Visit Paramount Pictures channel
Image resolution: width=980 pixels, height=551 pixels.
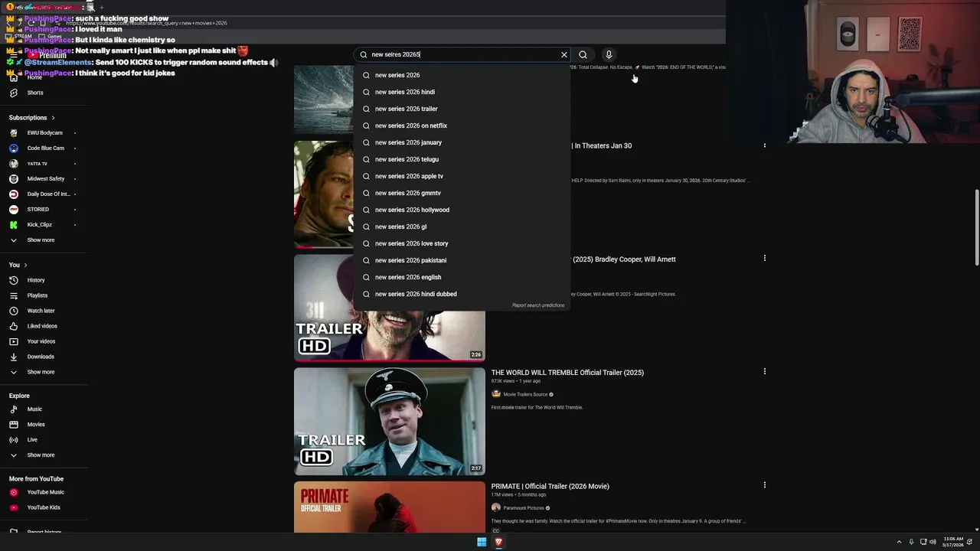point(524,508)
